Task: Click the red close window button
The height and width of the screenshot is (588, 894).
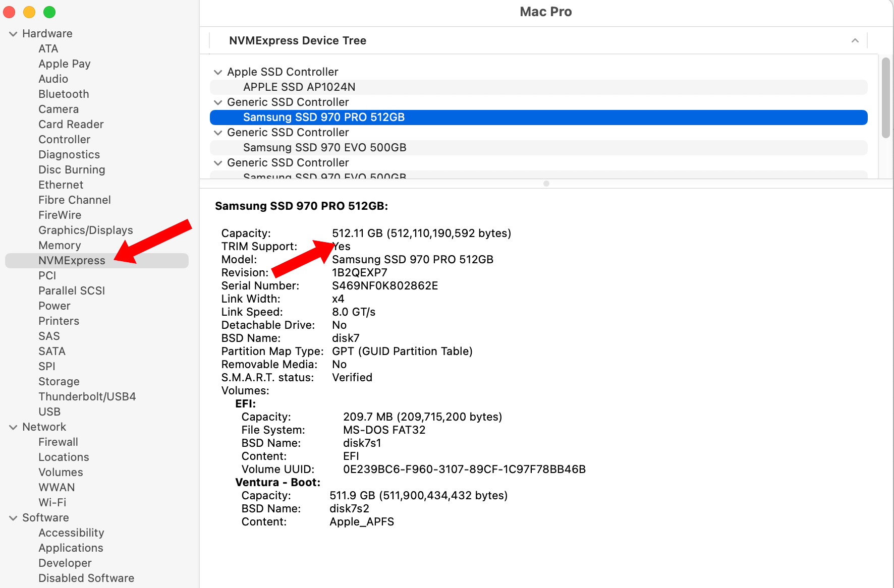Action: click(x=9, y=12)
